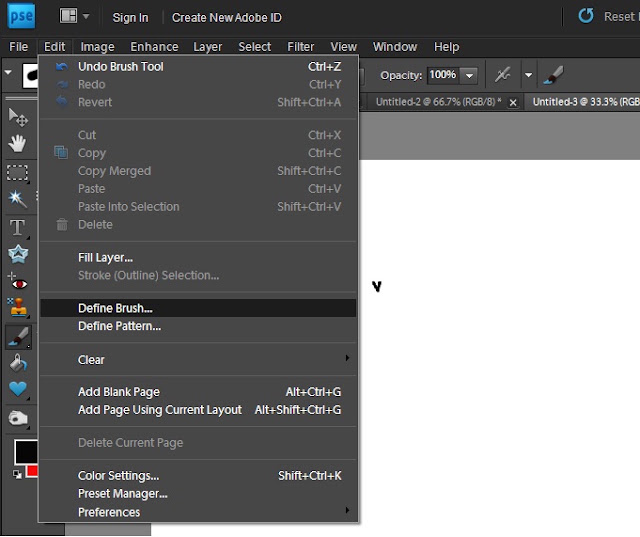Click the Reset panels circular arrow icon
Image resolution: width=640 pixels, height=537 pixels.
click(586, 16)
